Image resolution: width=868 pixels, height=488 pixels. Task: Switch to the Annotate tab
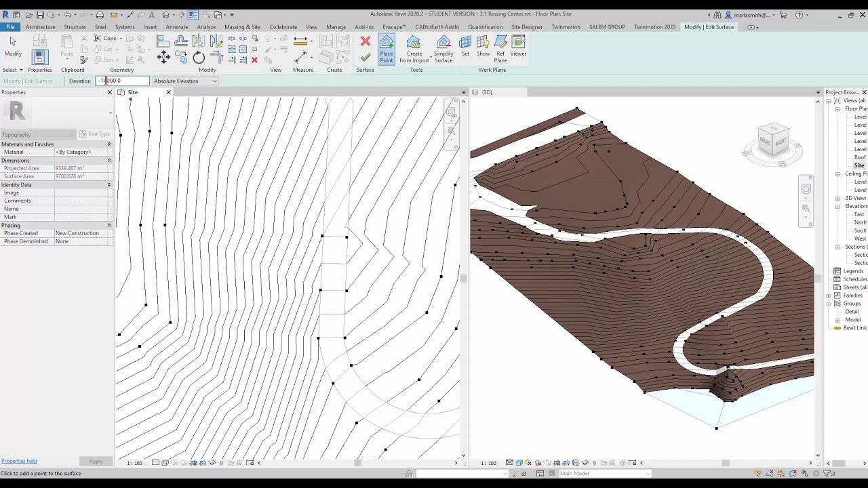176,27
